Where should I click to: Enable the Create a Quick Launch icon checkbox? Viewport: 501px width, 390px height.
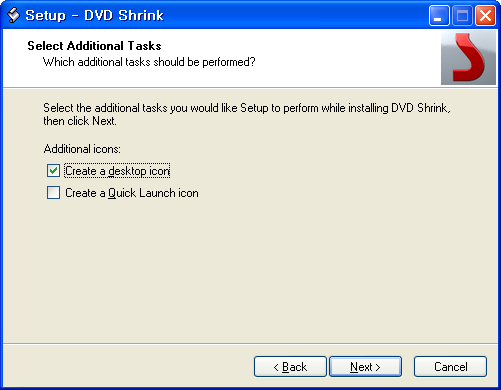tap(53, 193)
